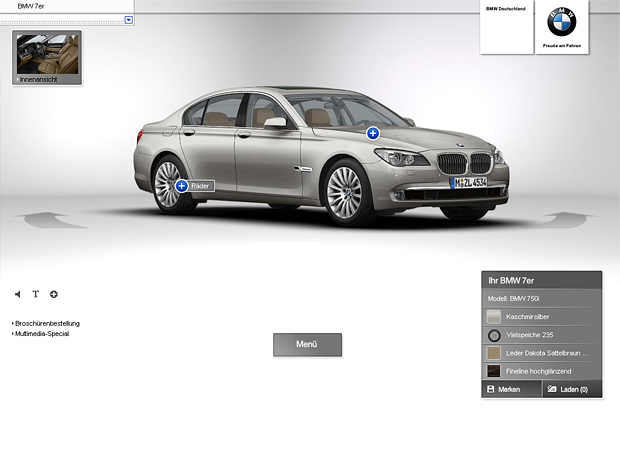Open the Menü button
This screenshot has height=465, width=620.
coord(307,345)
